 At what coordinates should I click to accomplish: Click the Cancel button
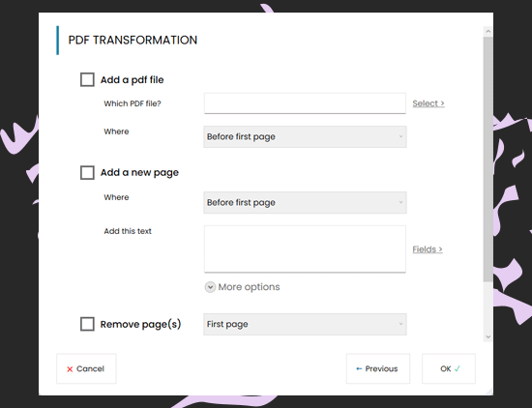pyautogui.click(x=86, y=368)
